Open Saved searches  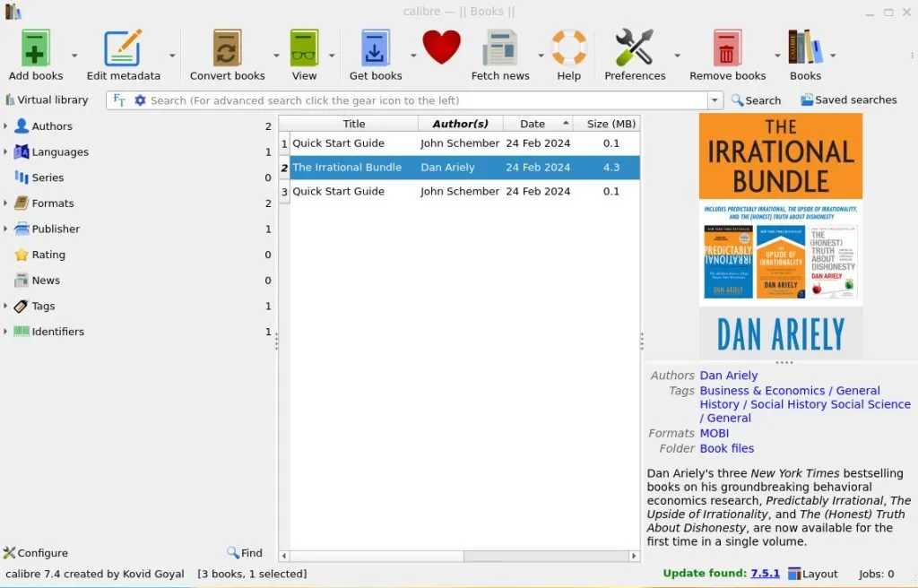(x=848, y=100)
